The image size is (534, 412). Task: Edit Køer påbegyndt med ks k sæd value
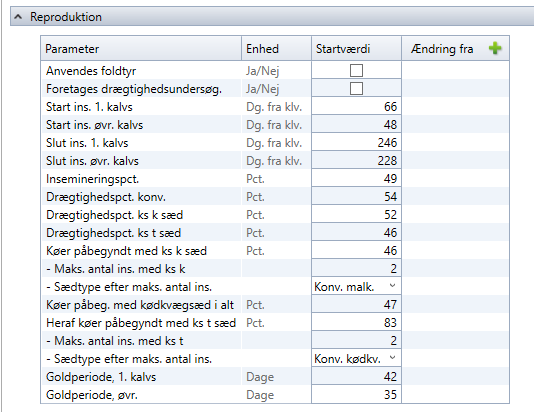(356, 251)
